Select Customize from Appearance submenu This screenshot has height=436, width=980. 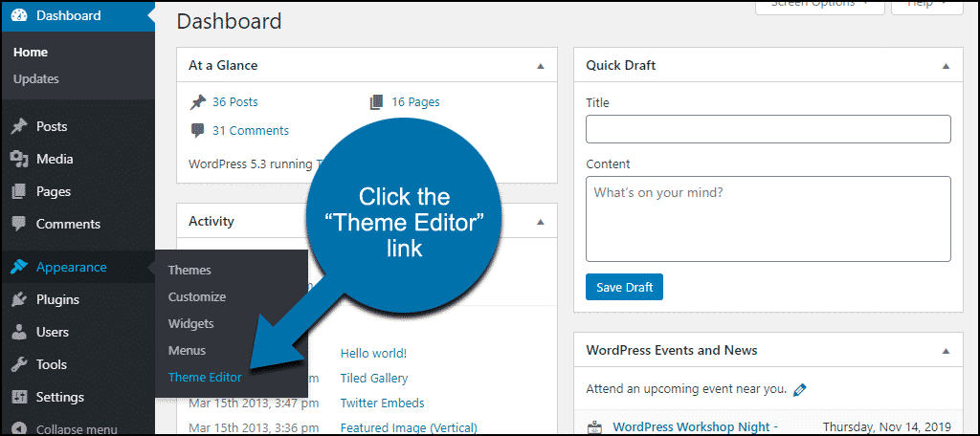click(197, 296)
